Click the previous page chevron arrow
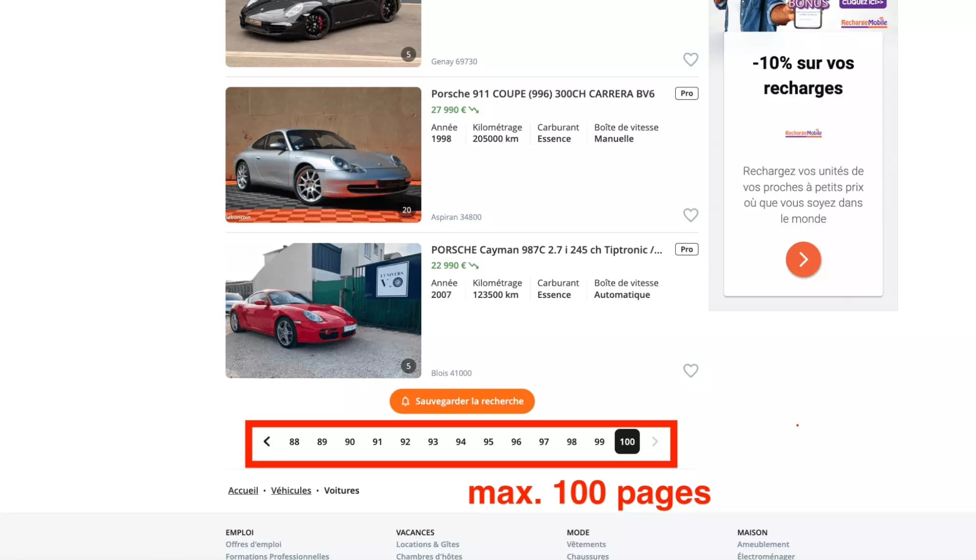This screenshot has width=976, height=560. click(x=267, y=441)
